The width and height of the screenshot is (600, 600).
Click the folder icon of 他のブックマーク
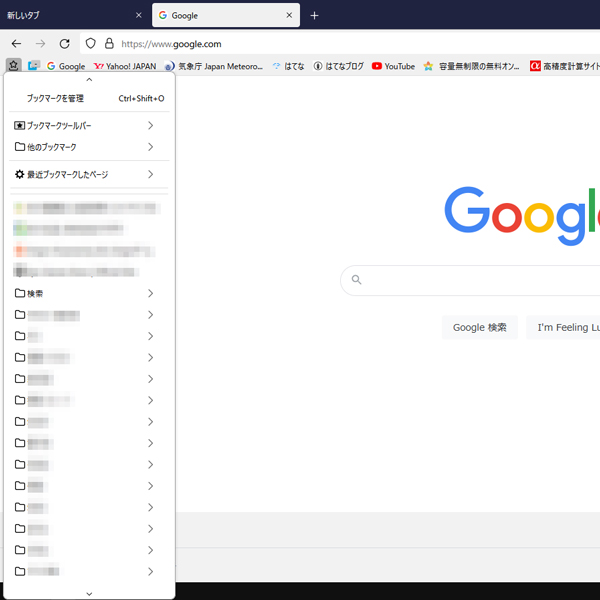coord(20,147)
